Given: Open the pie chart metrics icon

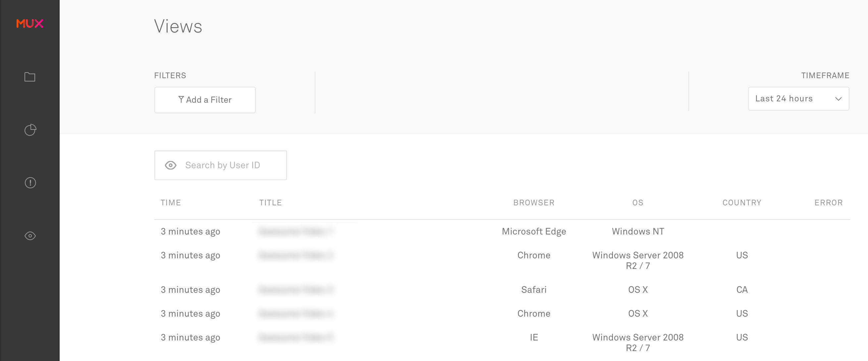Looking at the screenshot, I should pos(30,130).
